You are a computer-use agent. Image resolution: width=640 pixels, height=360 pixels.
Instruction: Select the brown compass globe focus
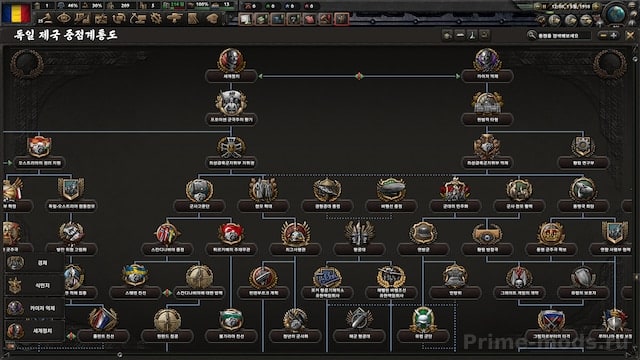pos(199,282)
